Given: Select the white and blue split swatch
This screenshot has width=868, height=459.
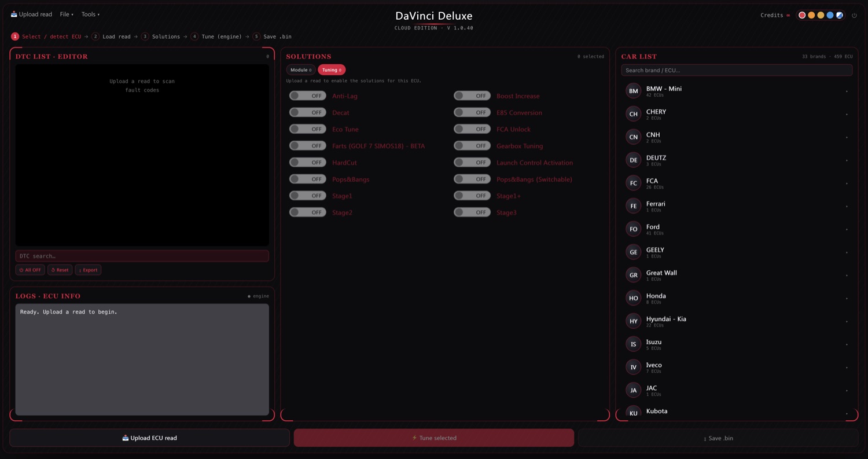Looking at the screenshot, I should coord(840,16).
